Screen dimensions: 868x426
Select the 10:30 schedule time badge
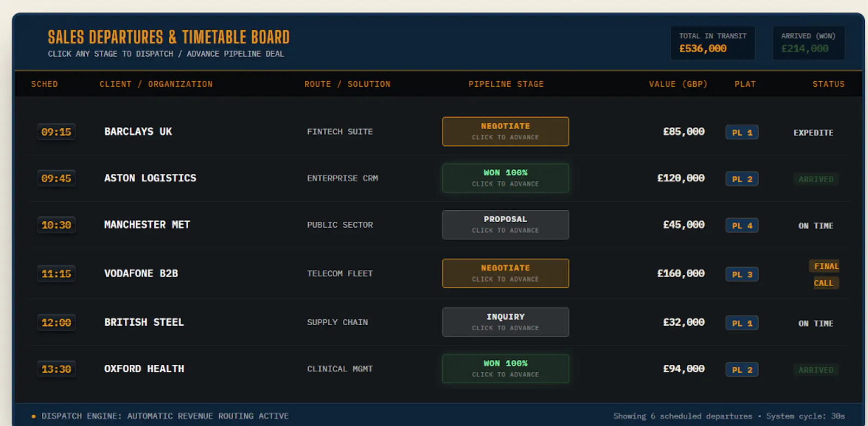click(x=56, y=225)
